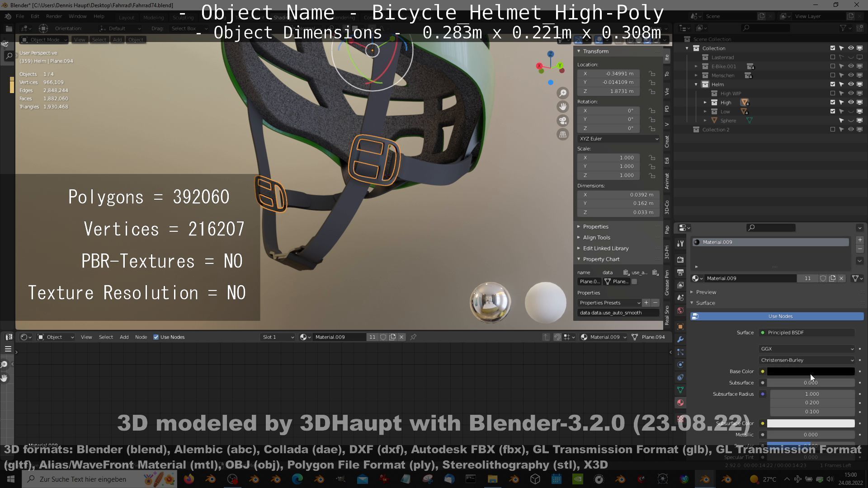Screen dimensions: 868x488
Task: Click the Subsurface Color white swatch
Action: pos(811,423)
